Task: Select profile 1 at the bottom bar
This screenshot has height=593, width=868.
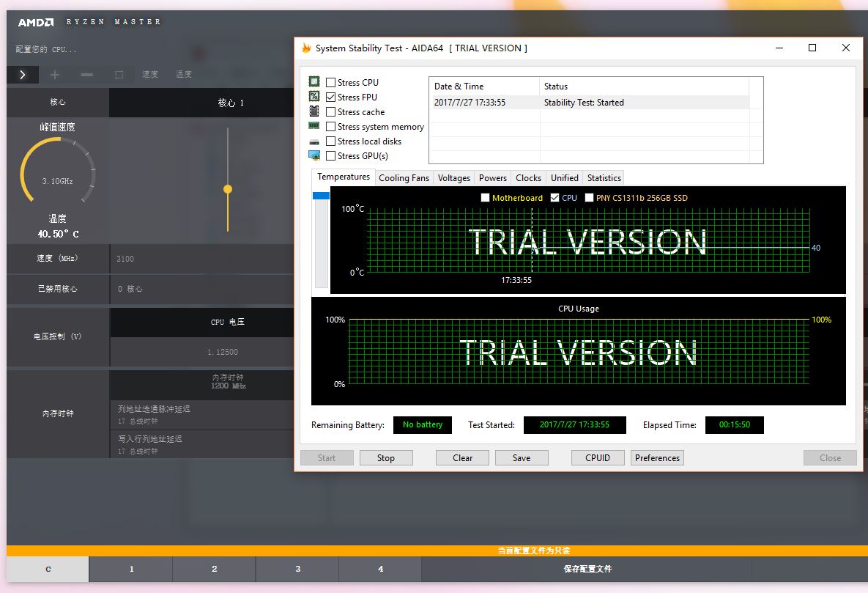Action: tap(130, 569)
